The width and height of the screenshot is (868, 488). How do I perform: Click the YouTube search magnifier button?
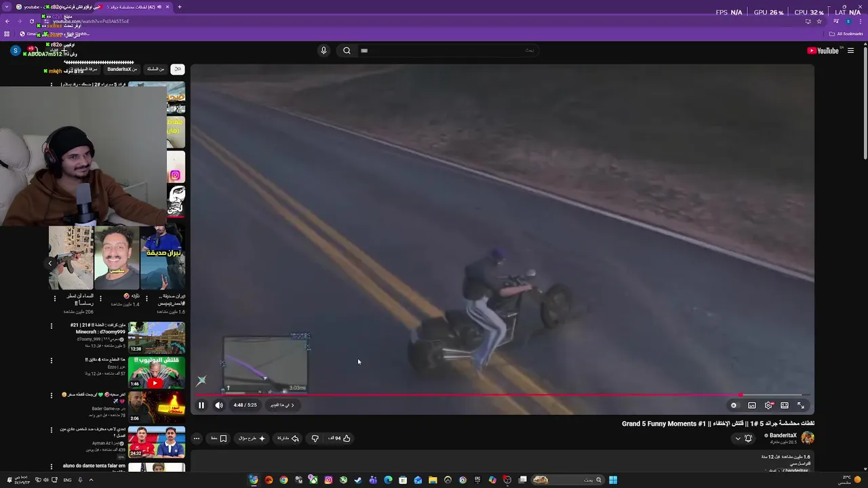[347, 51]
